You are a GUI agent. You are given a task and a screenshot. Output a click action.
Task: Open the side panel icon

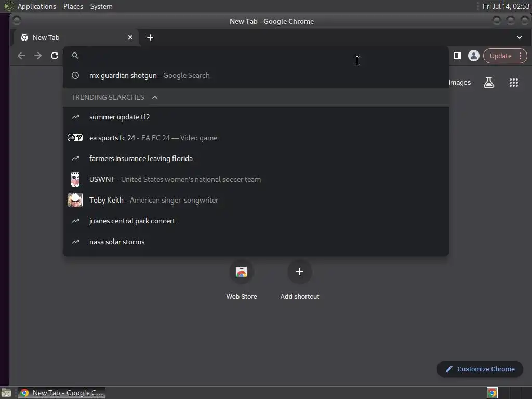[x=457, y=56]
